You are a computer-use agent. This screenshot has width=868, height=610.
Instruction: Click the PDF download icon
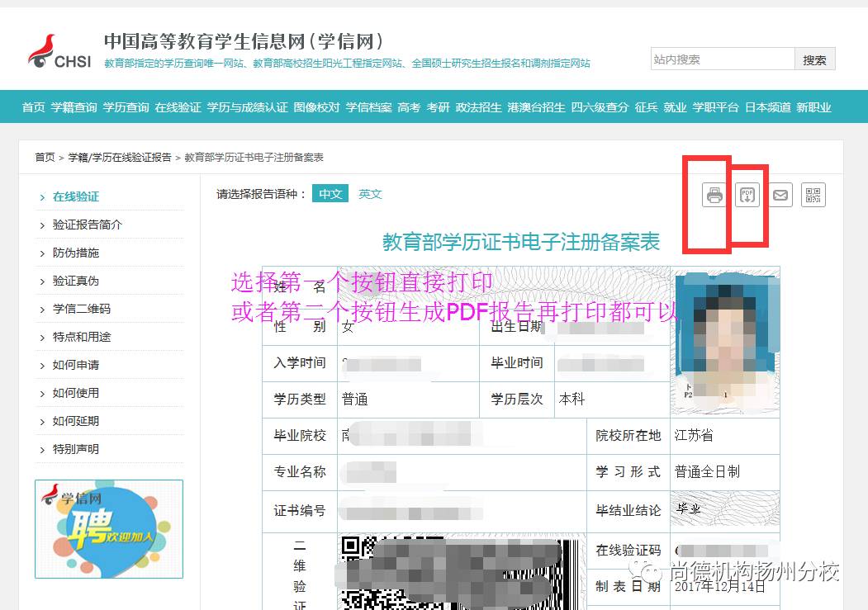click(x=747, y=195)
